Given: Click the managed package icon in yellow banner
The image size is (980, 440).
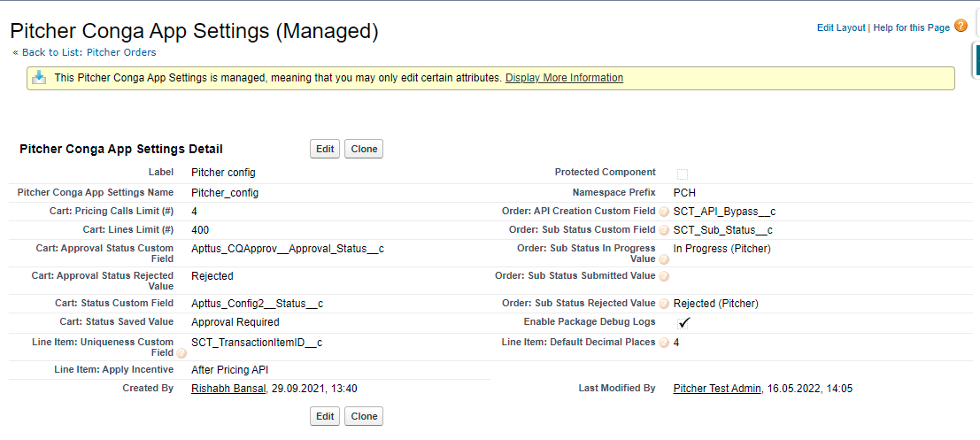Looking at the screenshot, I should point(39,78).
